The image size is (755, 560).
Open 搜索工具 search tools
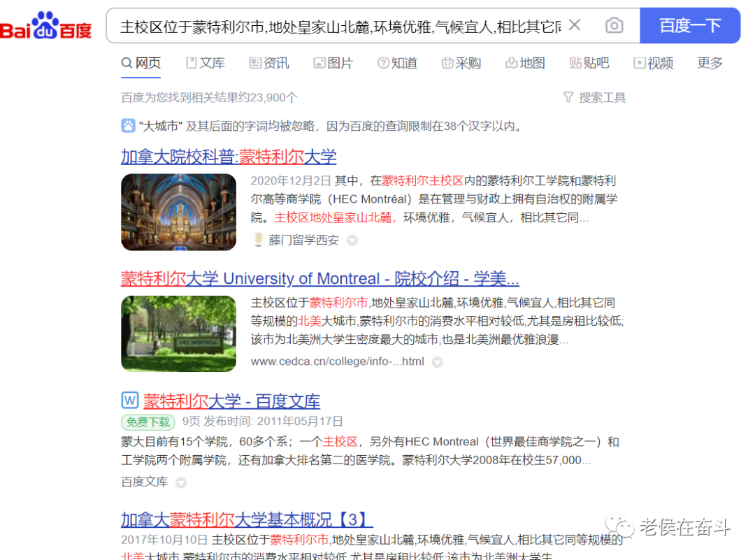point(594,97)
